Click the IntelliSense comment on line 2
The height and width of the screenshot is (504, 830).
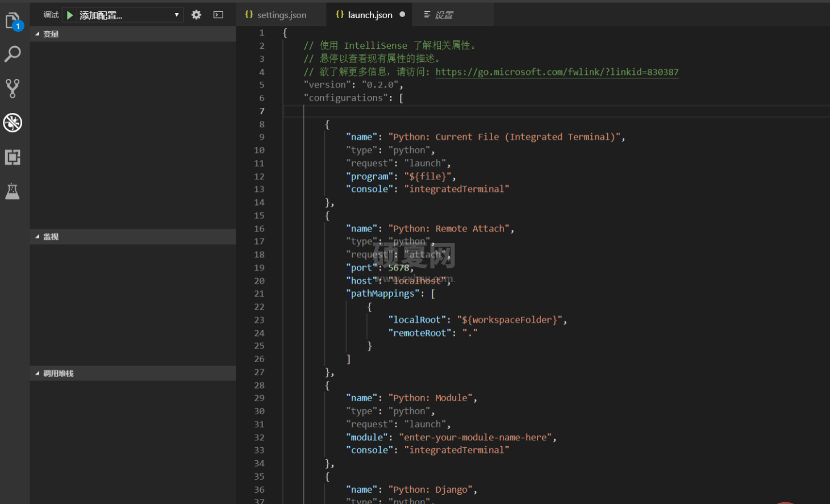391,46
